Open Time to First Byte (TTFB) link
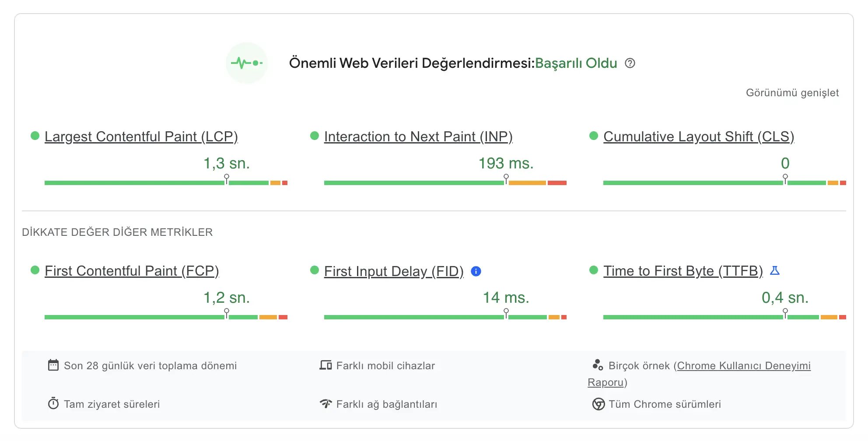868x441 pixels. click(683, 271)
